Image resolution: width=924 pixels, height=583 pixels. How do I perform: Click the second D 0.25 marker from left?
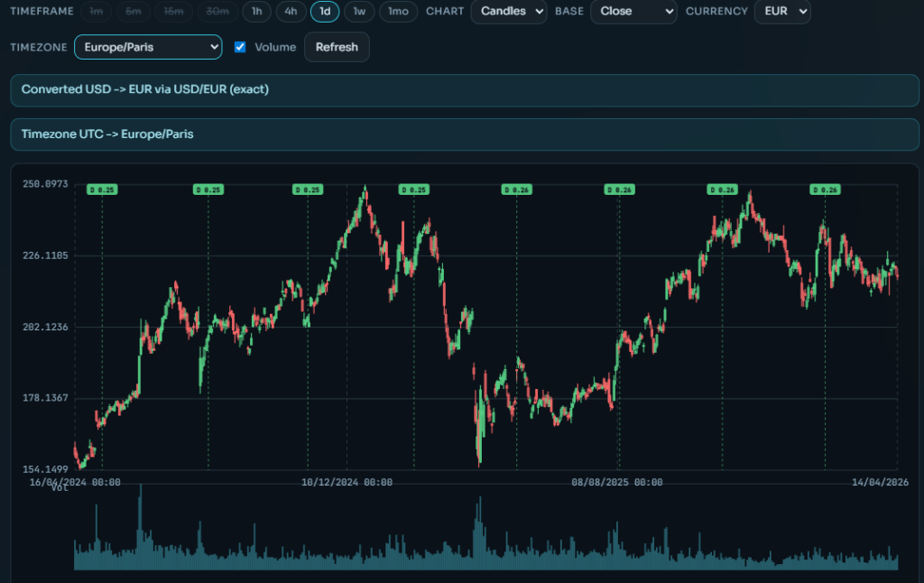[x=208, y=190]
